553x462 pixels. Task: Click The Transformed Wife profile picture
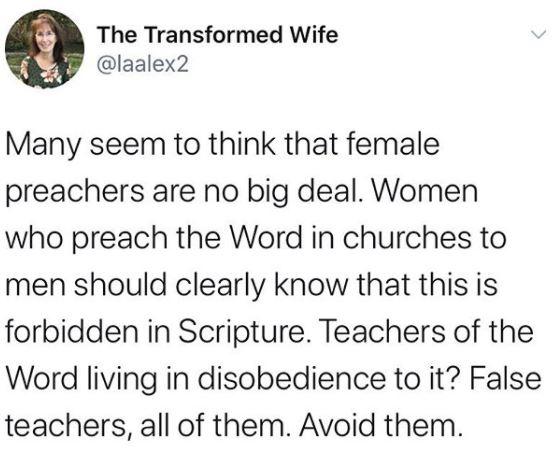tap(45, 49)
